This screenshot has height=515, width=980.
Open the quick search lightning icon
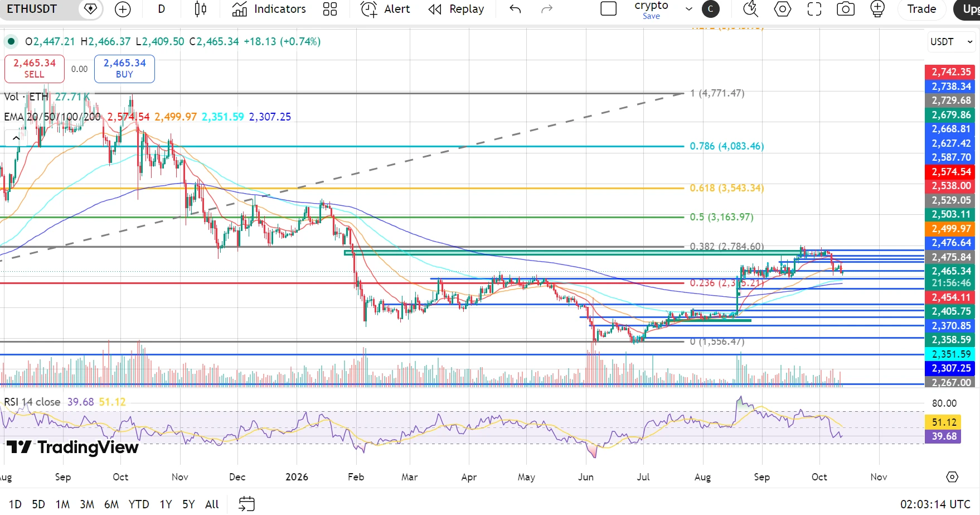[751, 9]
